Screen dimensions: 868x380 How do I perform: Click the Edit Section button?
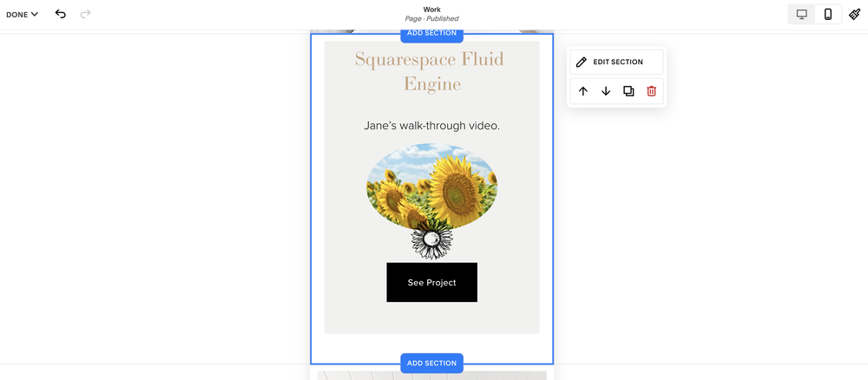pos(616,62)
